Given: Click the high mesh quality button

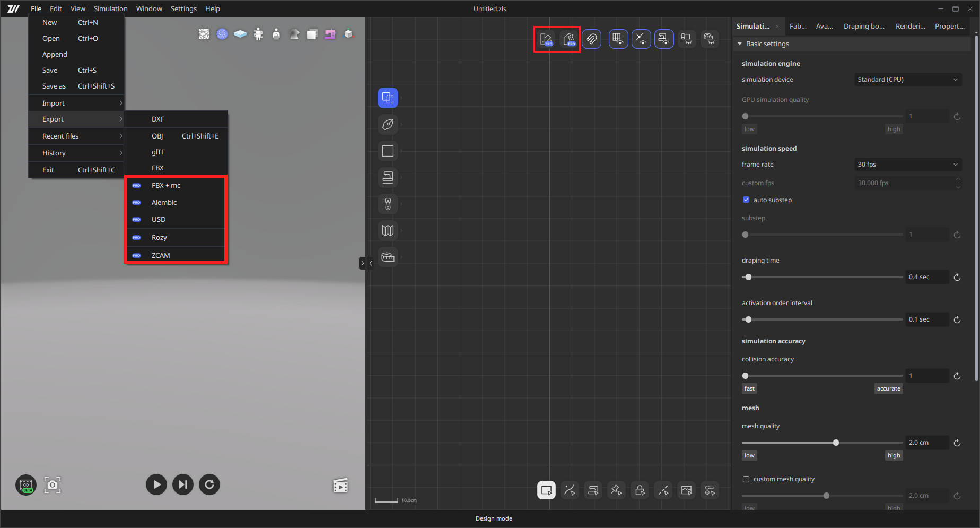Looking at the screenshot, I should pos(894,455).
